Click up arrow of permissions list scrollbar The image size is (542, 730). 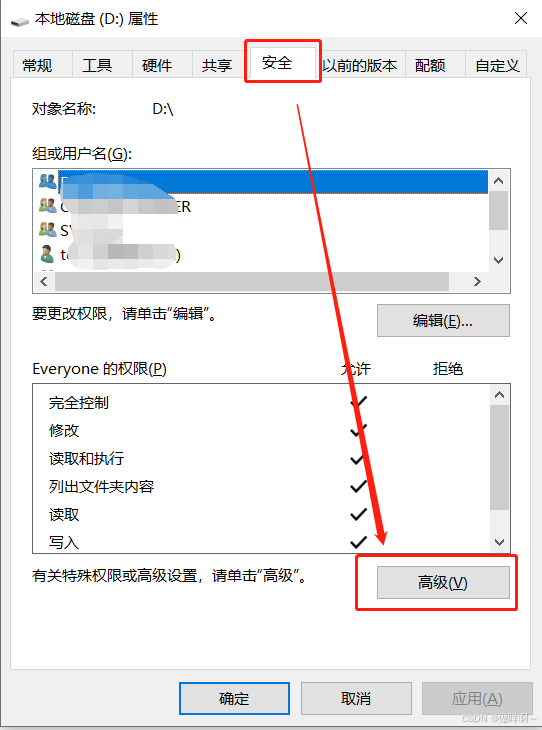499,395
